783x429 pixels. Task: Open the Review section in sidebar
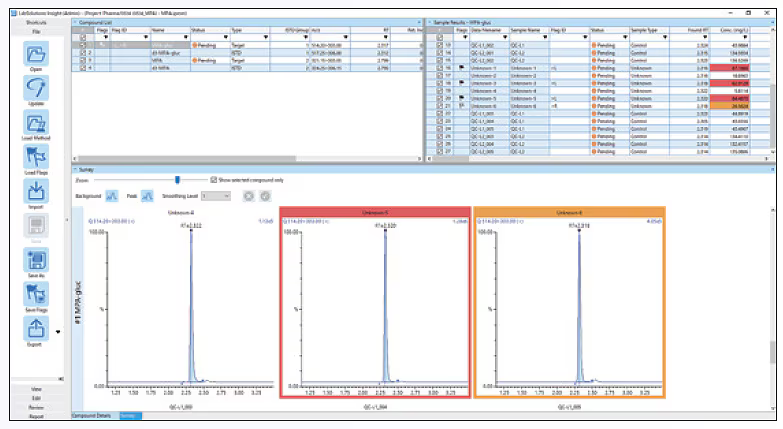36,406
